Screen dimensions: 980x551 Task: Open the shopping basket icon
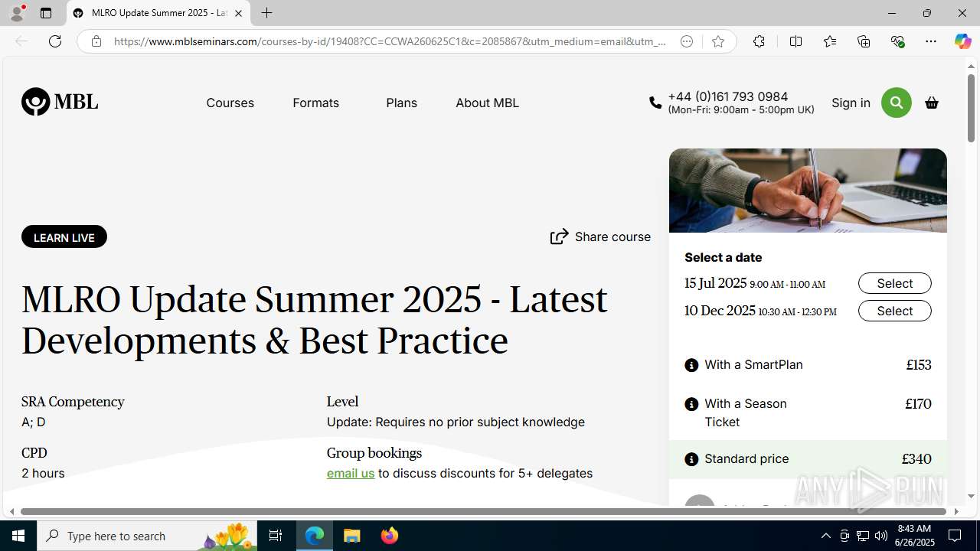tap(932, 103)
